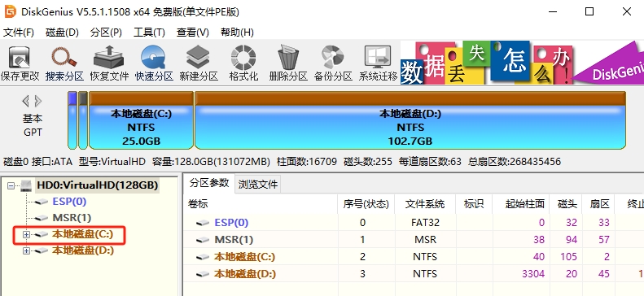Screen dimensions: 644x296
Task: Open the 工具(T) menu
Action: (149, 33)
